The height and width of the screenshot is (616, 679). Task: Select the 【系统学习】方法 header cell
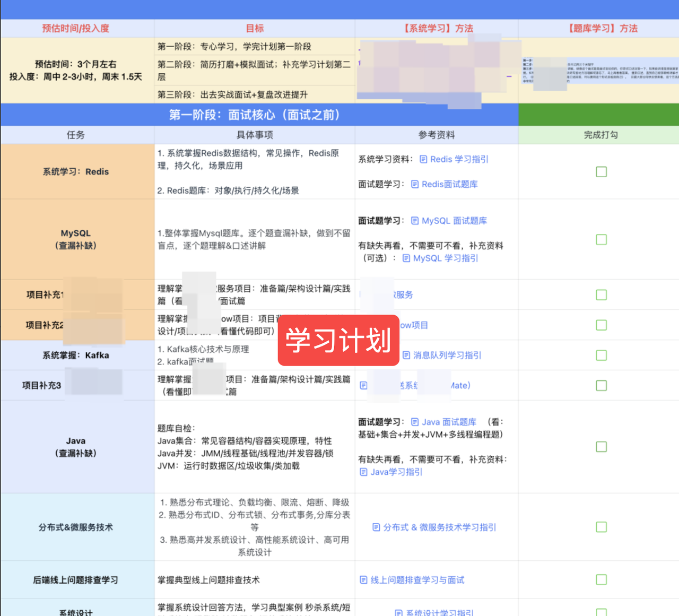tap(437, 29)
